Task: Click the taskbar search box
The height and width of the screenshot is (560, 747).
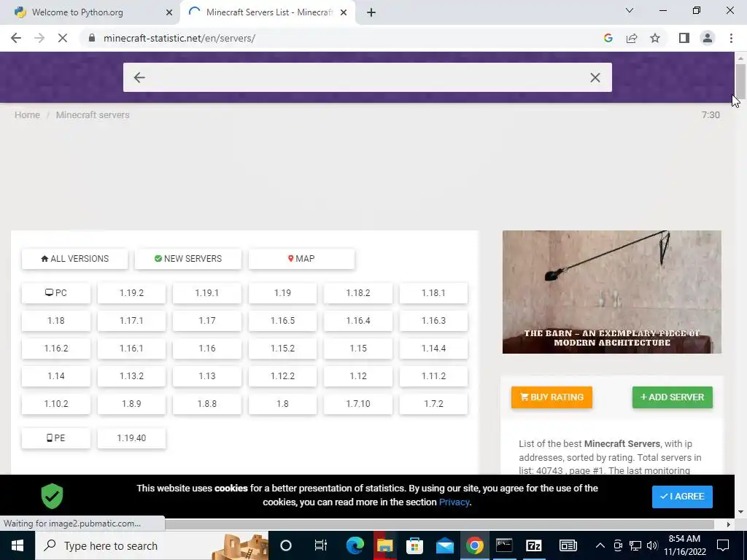Action: (152, 545)
